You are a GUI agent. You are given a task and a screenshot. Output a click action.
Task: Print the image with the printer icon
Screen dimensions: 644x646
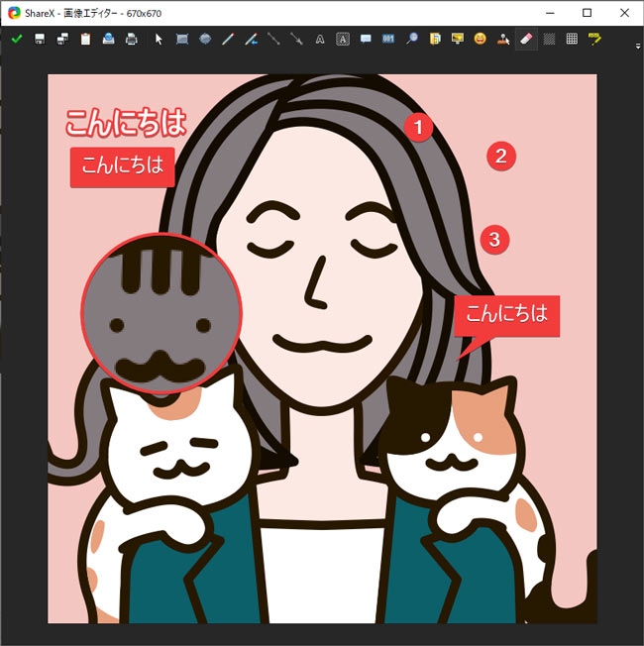coord(131,40)
